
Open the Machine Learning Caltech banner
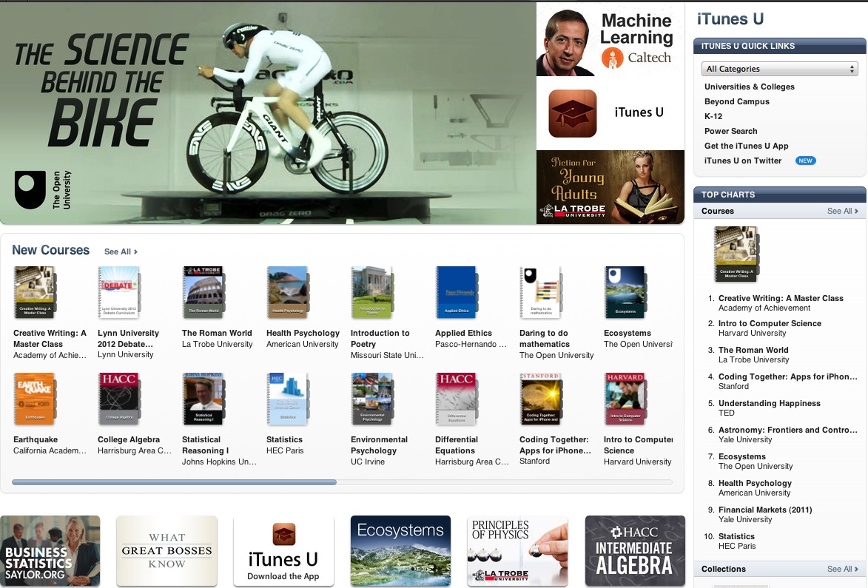click(610, 39)
